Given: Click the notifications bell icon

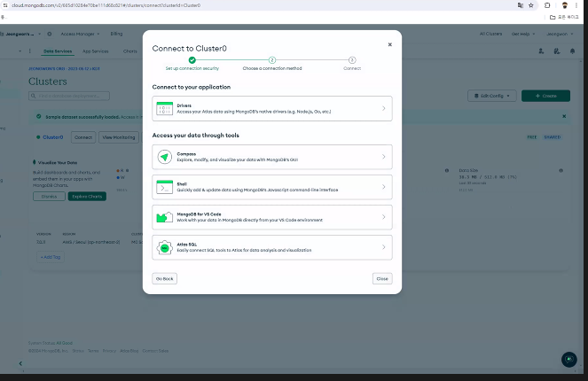Looking at the screenshot, I should (572, 51).
